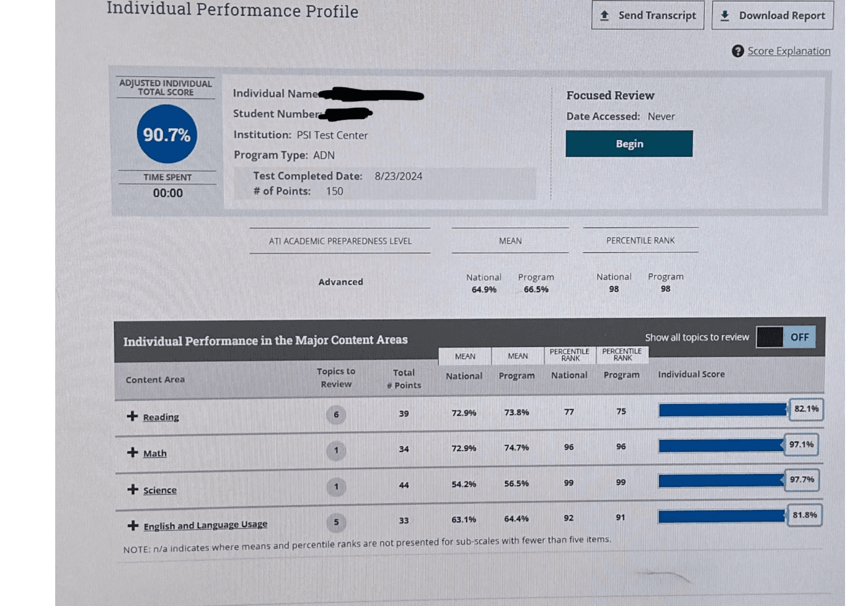Click the Math program mean 74.7%
This screenshot has height=606, width=868.
click(516, 448)
